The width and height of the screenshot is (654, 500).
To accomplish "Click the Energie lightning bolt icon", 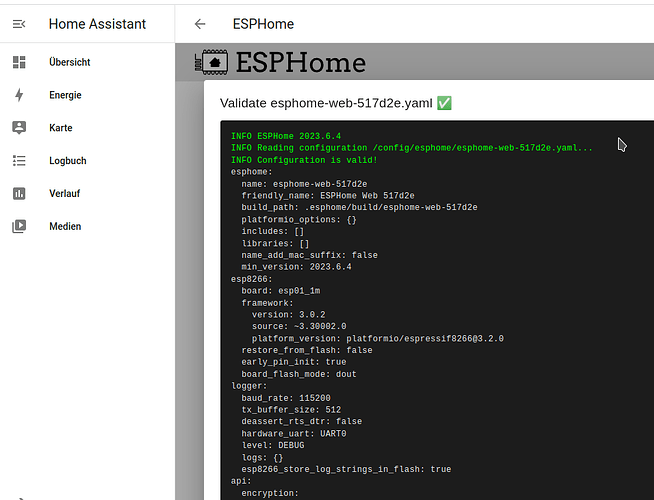I will [x=19, y=95].
